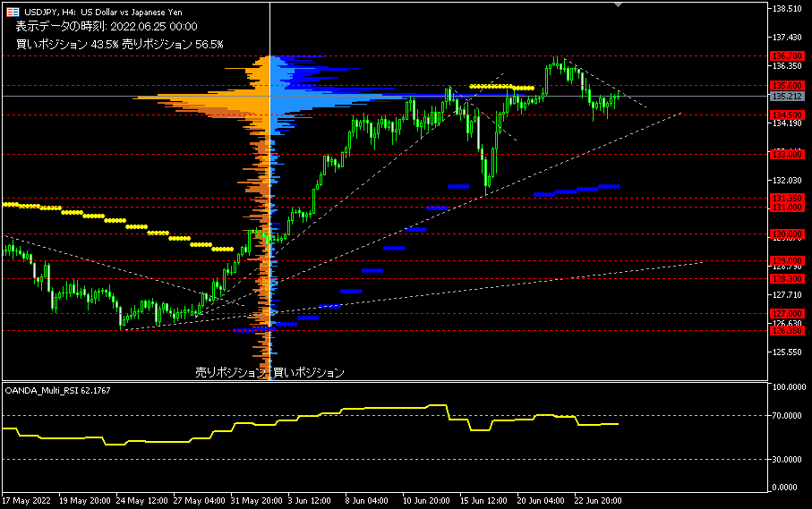Select the '買いポジション 43.5% 売りポジション 56.5%' label

pyautogui.click(x=120, y=45)
